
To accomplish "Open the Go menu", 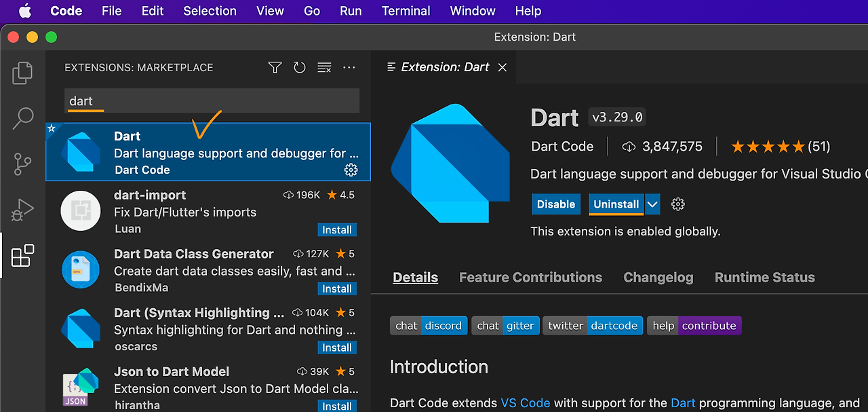I will (312, 11).
